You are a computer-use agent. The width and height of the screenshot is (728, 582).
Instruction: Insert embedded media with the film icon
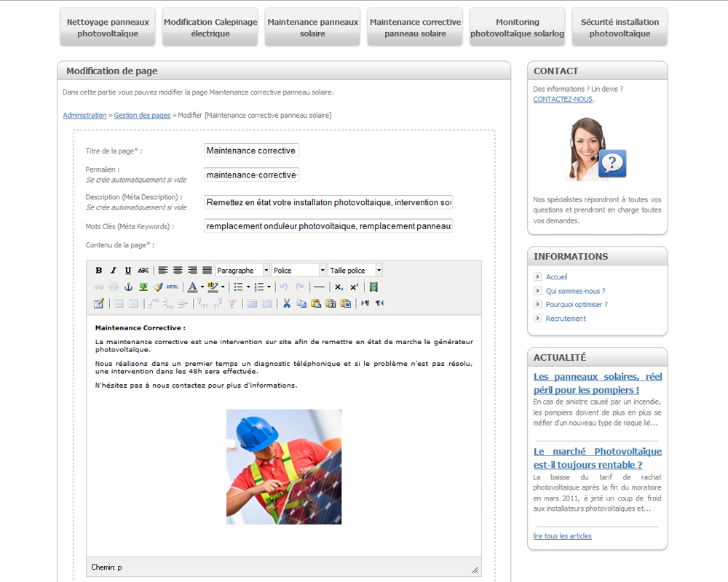click(x=373, y=287)
